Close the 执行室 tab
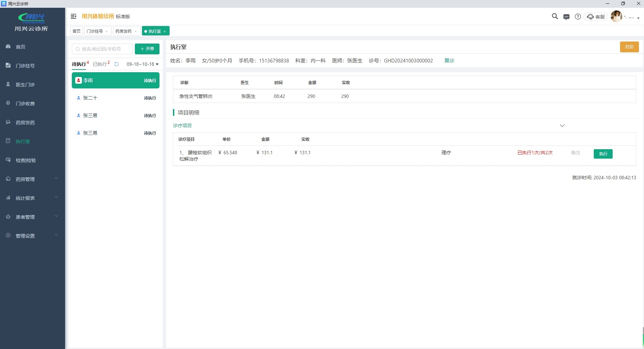 pos(165,31)
